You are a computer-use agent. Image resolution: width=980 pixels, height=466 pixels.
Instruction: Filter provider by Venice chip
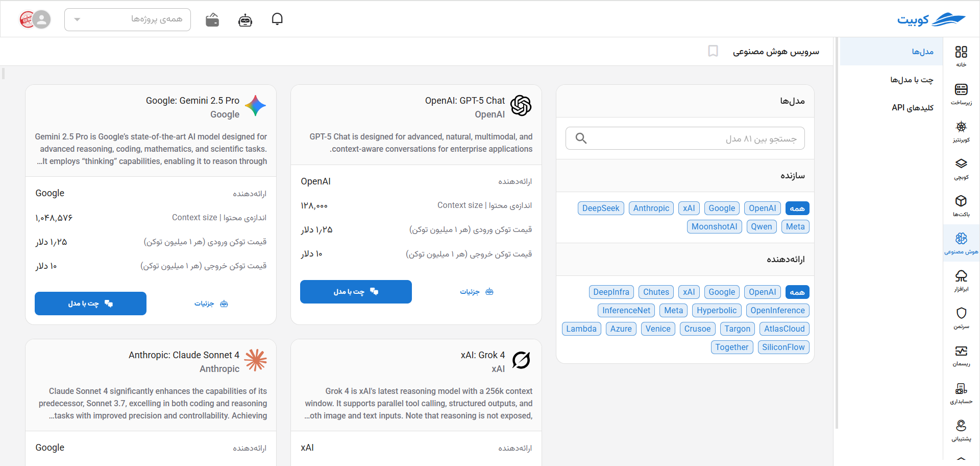658,329
